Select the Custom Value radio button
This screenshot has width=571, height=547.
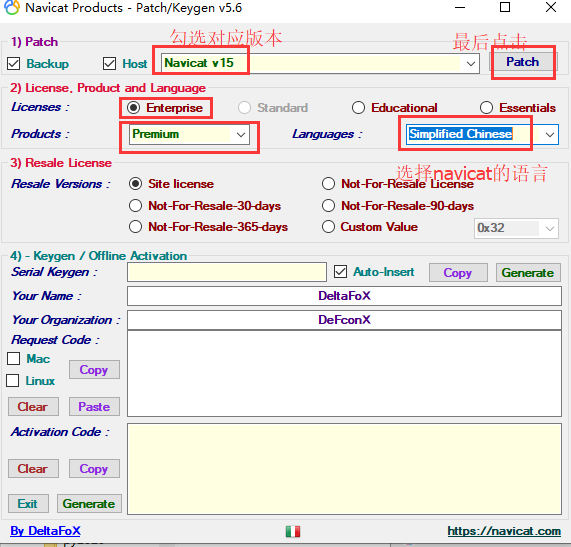click(x=328, y=227)
